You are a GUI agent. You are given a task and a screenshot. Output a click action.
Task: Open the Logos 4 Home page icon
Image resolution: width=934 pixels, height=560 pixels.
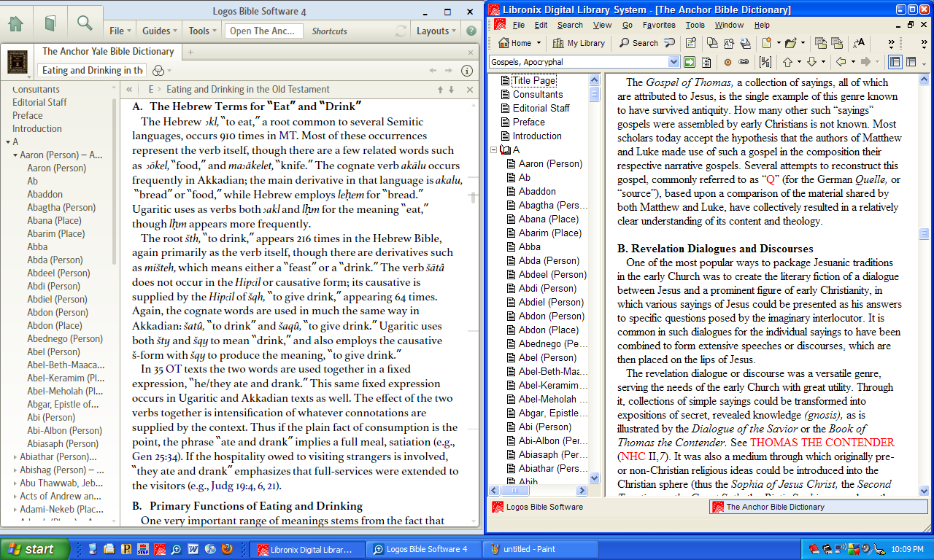[x=15, y=23]
